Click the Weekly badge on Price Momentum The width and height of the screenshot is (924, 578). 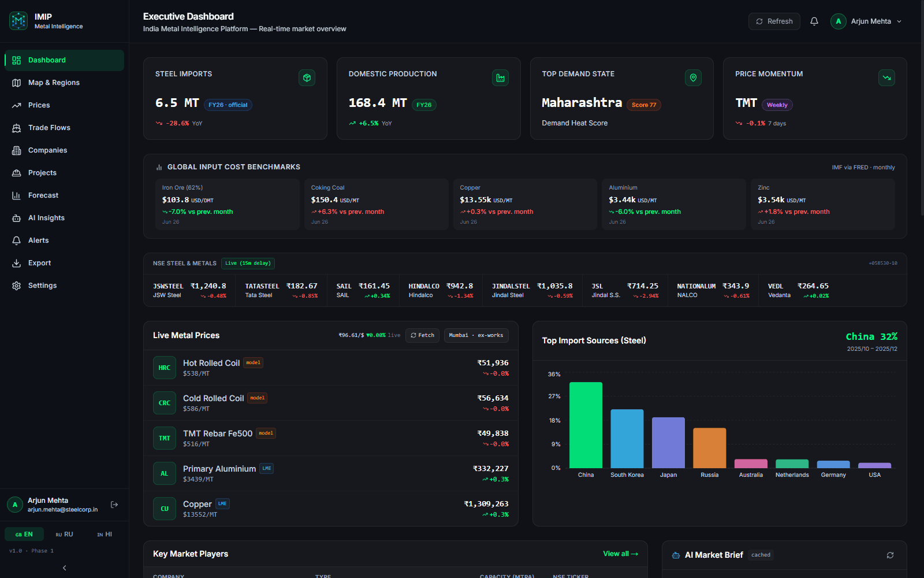[777, 105]
